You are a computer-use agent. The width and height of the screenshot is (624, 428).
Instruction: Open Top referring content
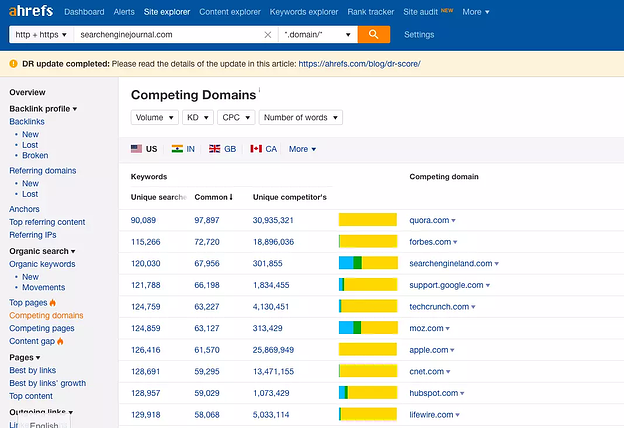coord(47,222)
